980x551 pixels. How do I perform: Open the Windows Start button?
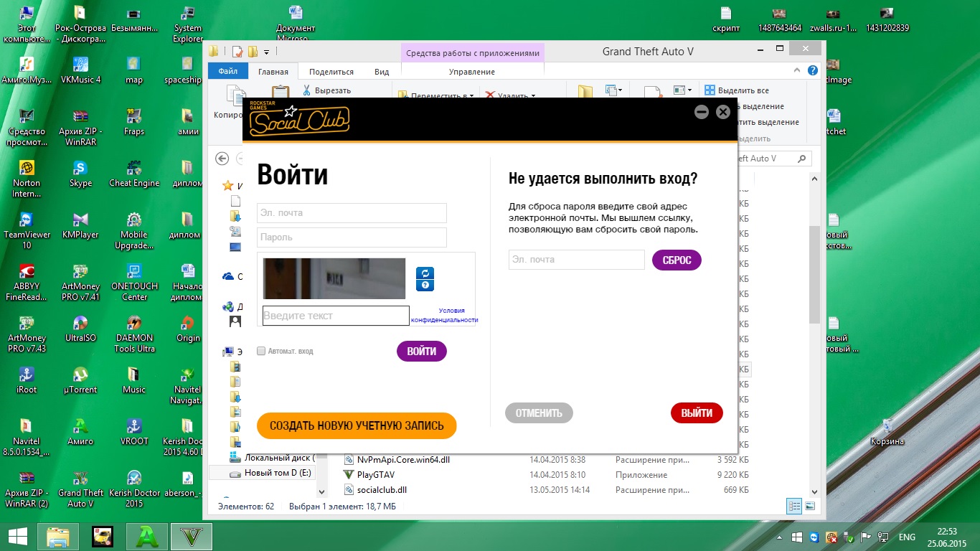point(18,536)
